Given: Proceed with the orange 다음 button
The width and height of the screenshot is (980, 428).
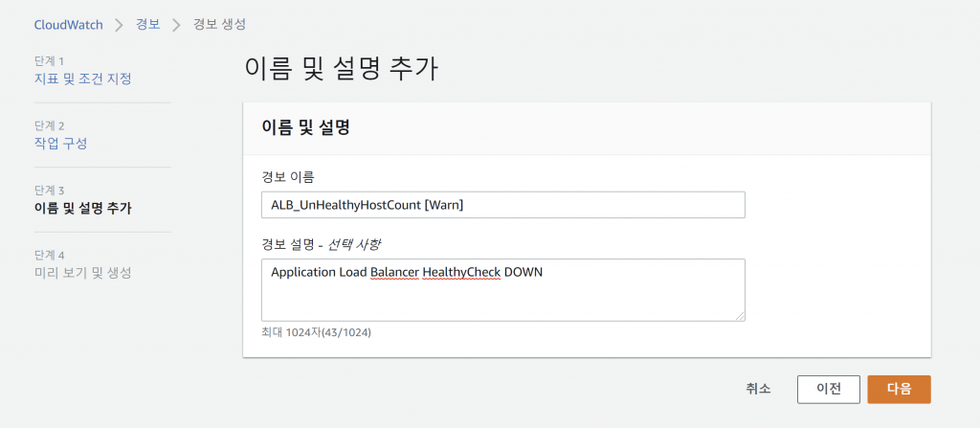Looking at the screenshot, I should tap(899, 389).
